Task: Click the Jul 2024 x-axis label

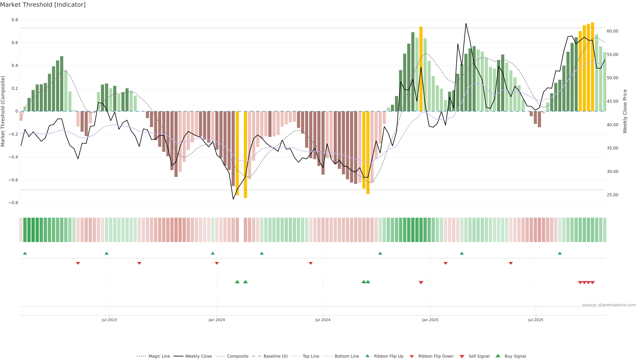Action: [323, 320]
